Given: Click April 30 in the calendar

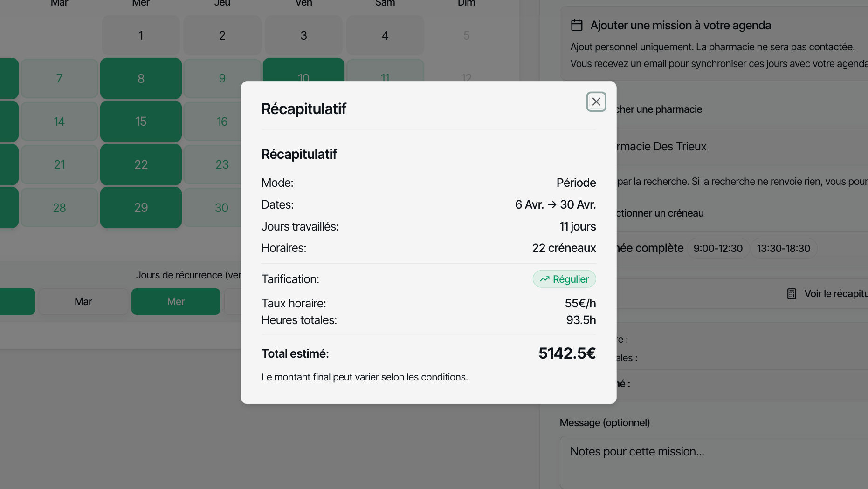Looking at the screenshot, I should [222, 208].
